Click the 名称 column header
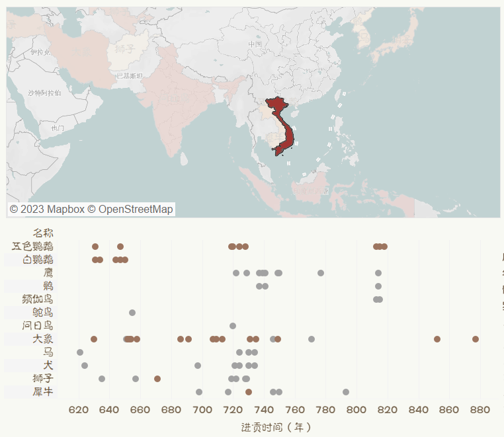The height and width of the screenshot is (437, 504). pyautogui.click(x=43, y=233)
